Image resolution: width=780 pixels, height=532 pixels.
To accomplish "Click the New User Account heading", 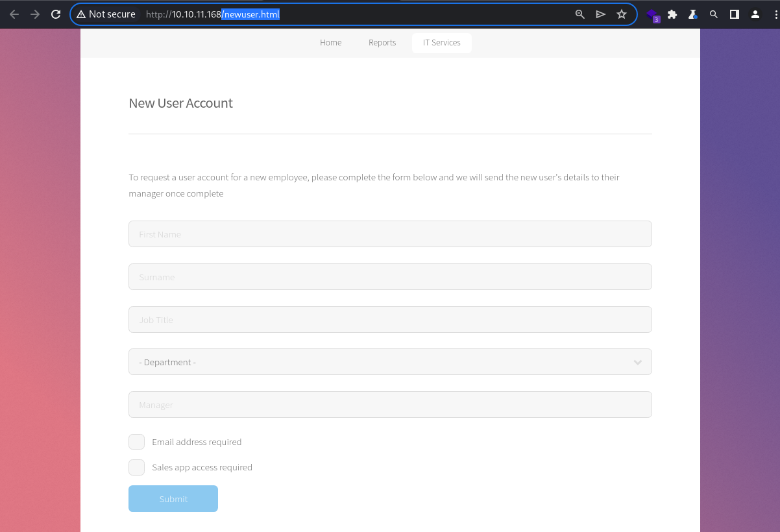I will pos(181,103).
